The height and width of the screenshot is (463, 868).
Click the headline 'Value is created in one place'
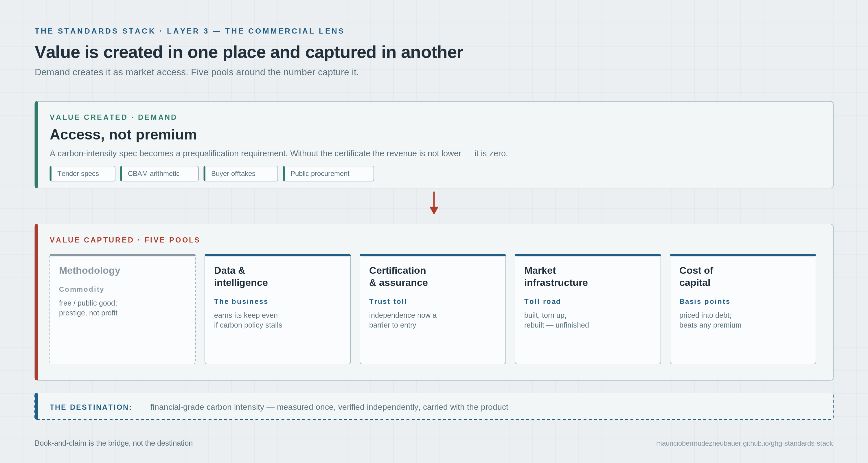point(249,52)
